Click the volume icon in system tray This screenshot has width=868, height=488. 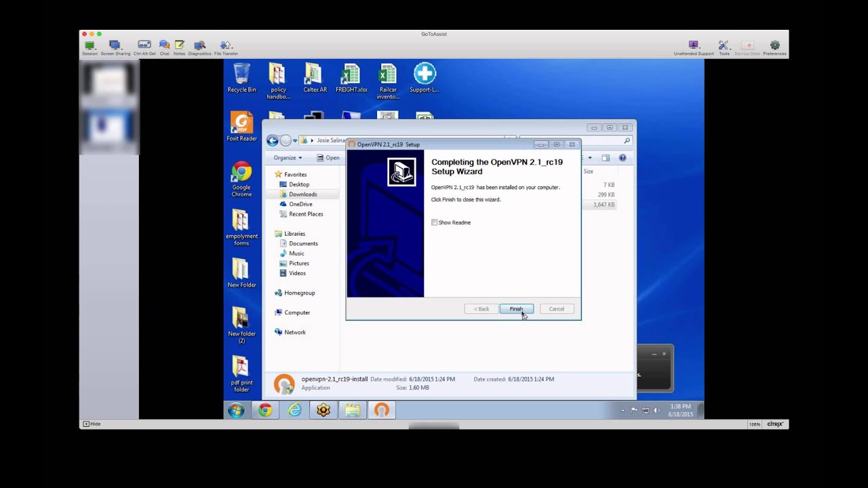pos(656,410)
